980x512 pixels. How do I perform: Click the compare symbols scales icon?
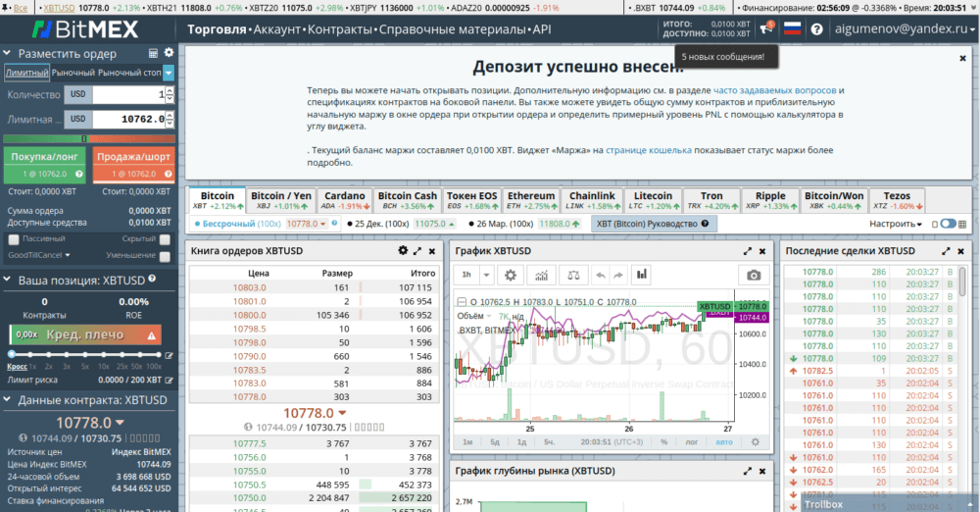(x=573, y=275)
